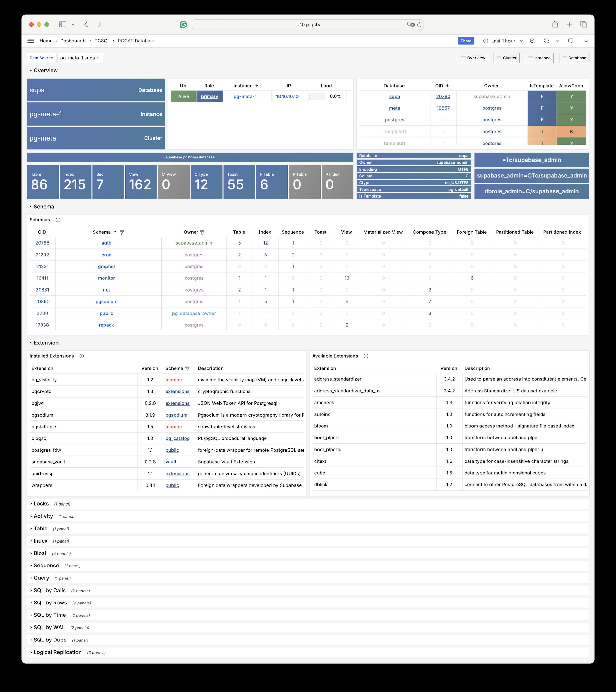This screenshot has height=692, width=616.
Task: Select Dashboards in the breadcrumb
Action: pos(73,41)
